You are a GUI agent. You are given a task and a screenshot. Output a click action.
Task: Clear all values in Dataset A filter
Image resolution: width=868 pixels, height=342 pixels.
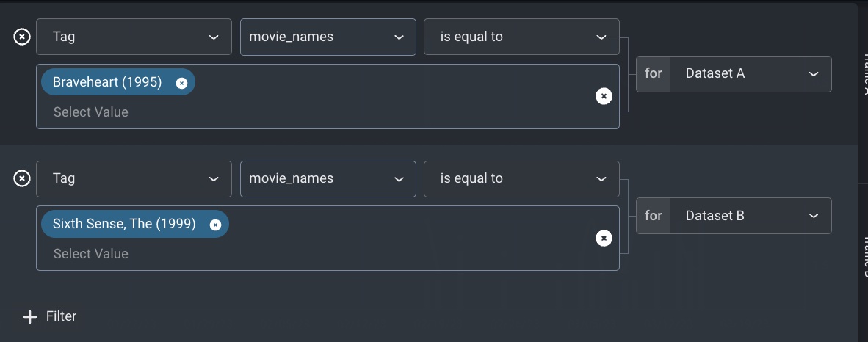604,96
